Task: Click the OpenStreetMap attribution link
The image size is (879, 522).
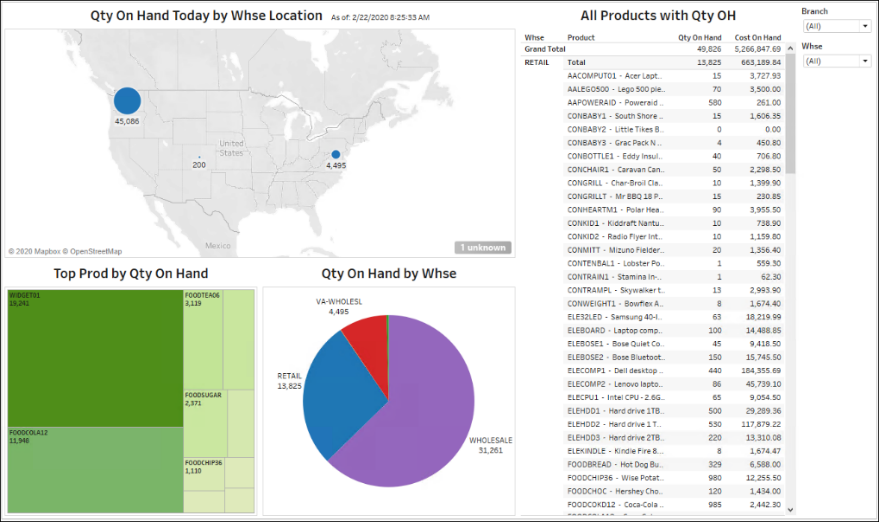Action: tap(96, 251)
